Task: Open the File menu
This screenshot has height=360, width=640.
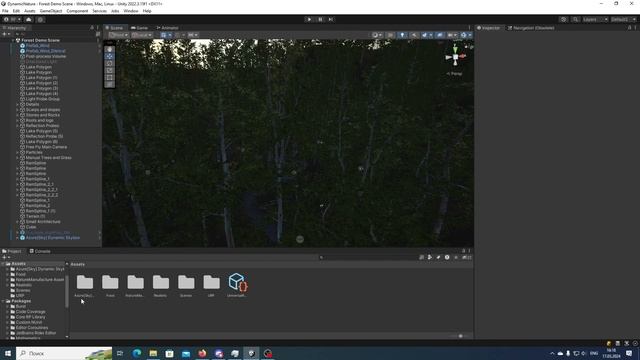Action: (5, 11)
